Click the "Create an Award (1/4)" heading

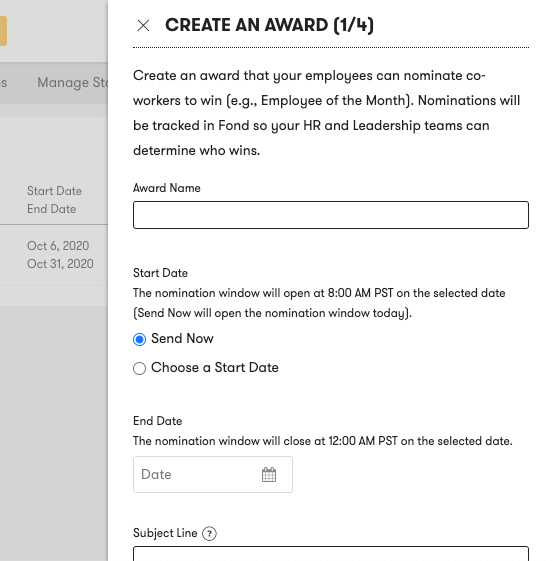pos(269,25)
